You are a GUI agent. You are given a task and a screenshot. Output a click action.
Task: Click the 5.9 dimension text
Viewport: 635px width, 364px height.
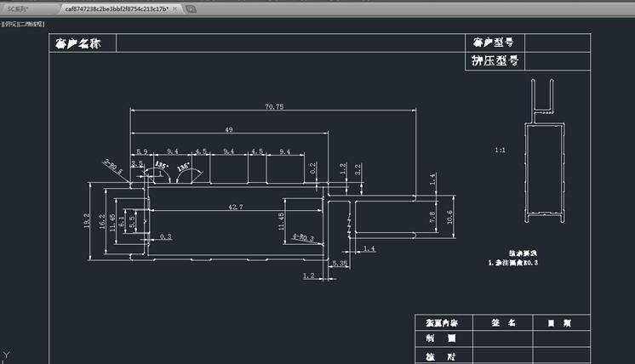142,151
